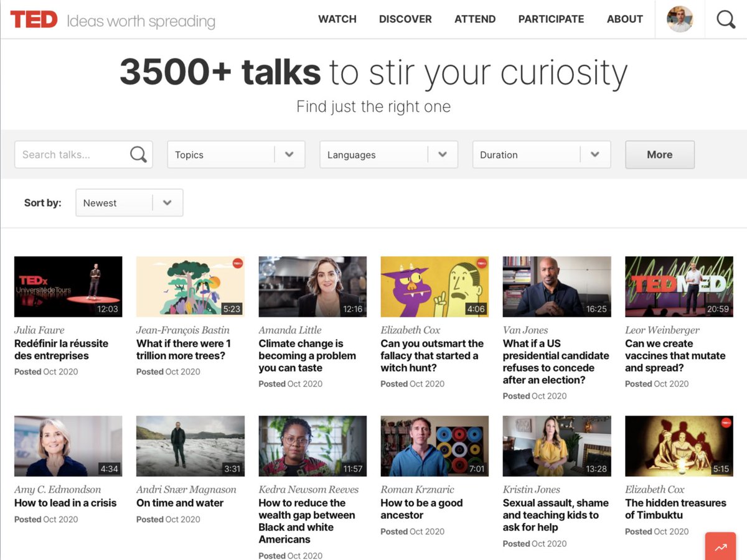This screenshot has width=747, height=560.
Task: Open 'How to be a good ancestor' link
Action: (x=421, y=509)
